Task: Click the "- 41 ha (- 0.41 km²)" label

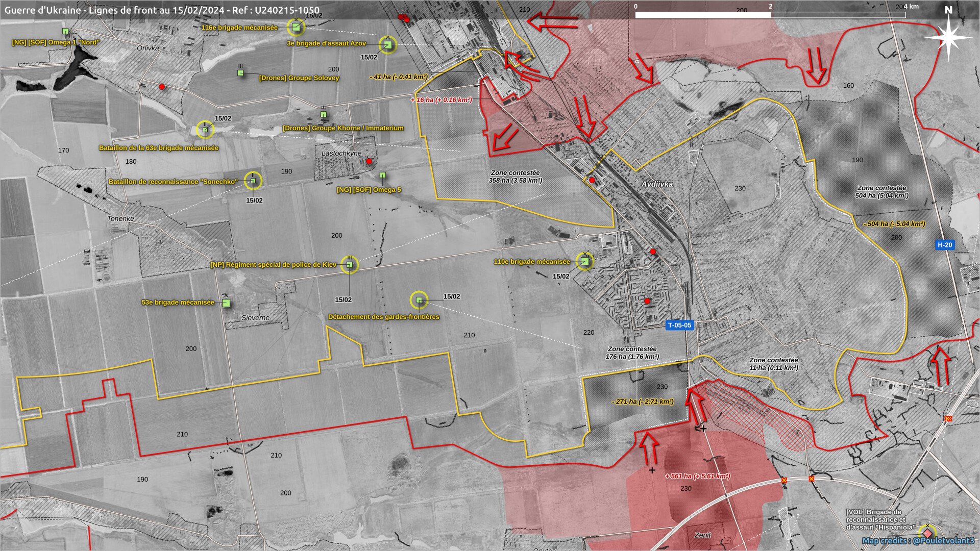Action: point(398,77)
